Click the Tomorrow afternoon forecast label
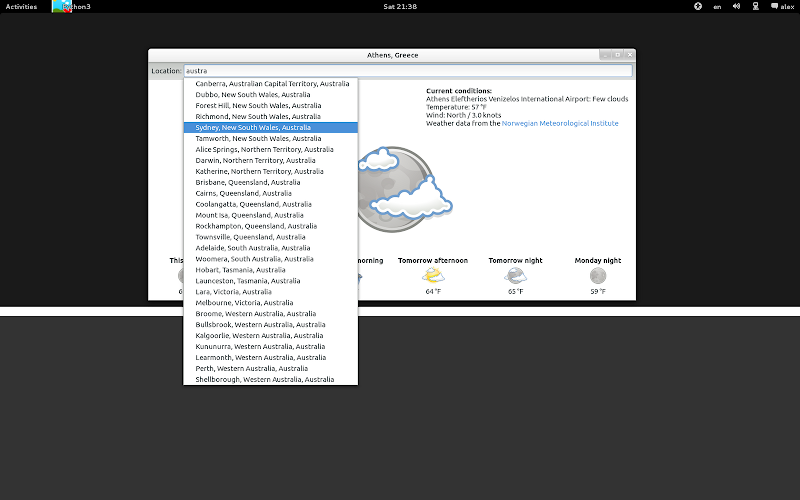 [x=433, y=261]
